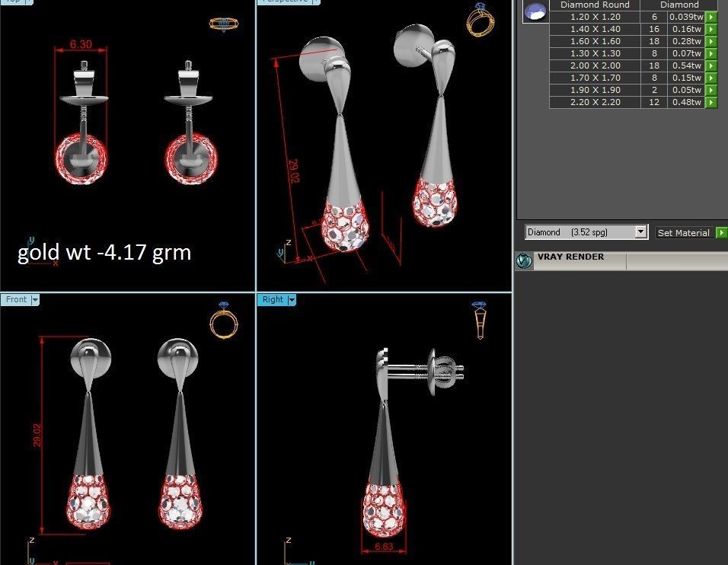Viewport: 728px width, 565px height.
Task: Click the quantity 16 cell for 1.40 stones
Action: point(654,29)
